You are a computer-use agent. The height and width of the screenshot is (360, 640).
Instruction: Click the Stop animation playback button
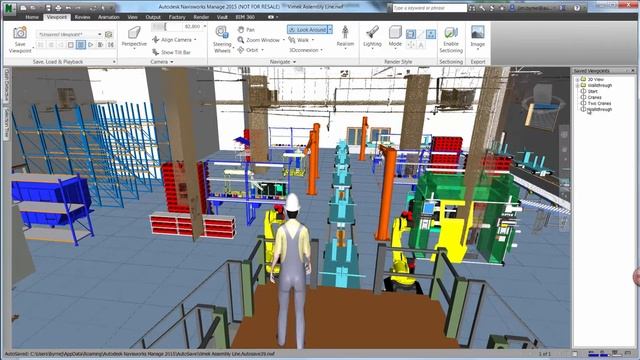click(x=71, y=44)
